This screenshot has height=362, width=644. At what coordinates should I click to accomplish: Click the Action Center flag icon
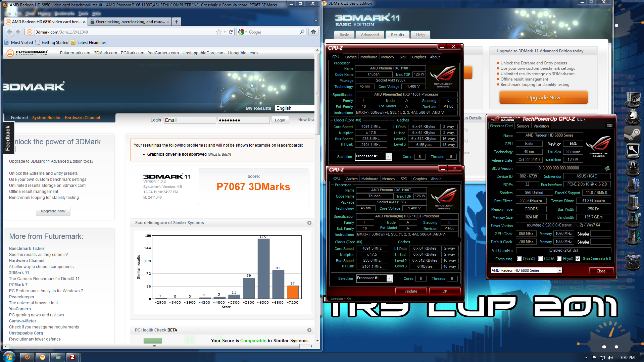click(x=594, y=358)
